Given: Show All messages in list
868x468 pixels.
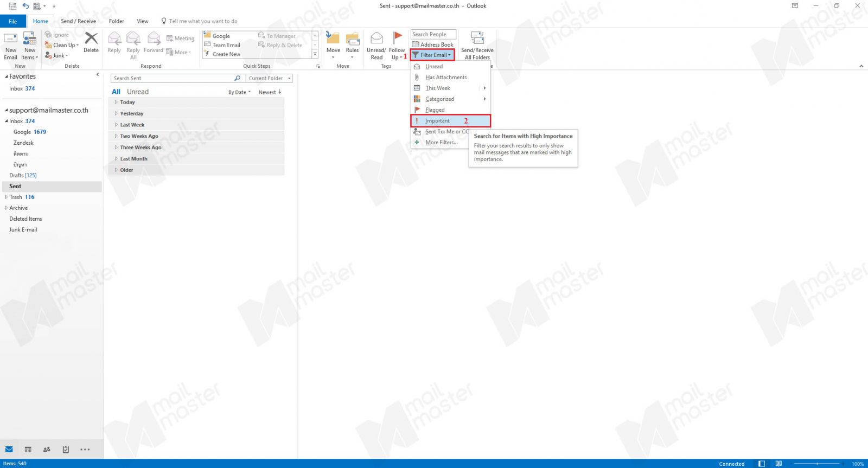Looking at the screenshot, I should pyautogui.click(x=116, y=92).
